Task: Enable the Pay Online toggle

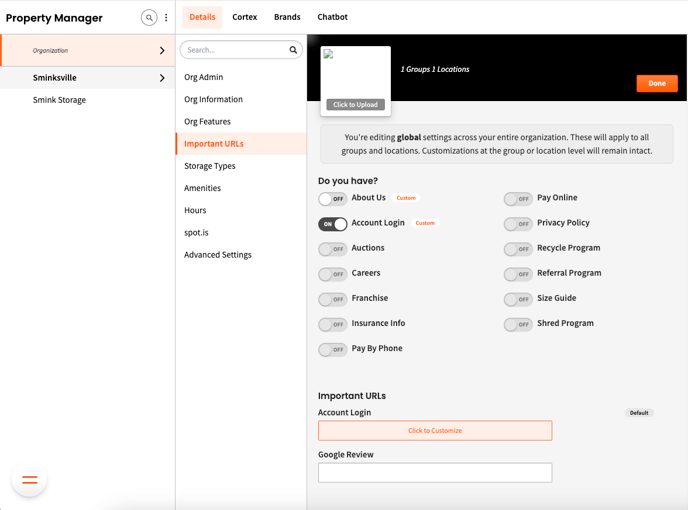Action: [517, 199]
